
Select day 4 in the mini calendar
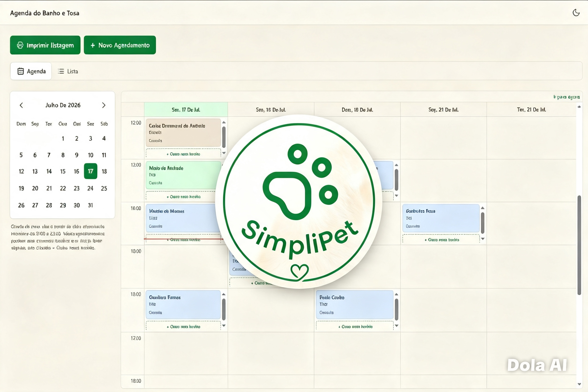tap(104, 139)
